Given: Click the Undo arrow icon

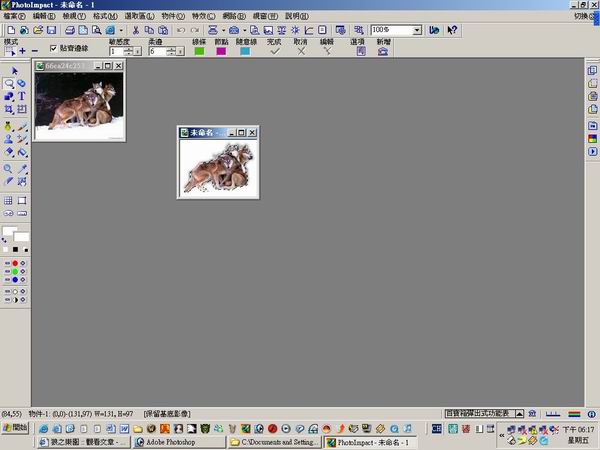Looking at the screenshot, I should pos(181,30).
